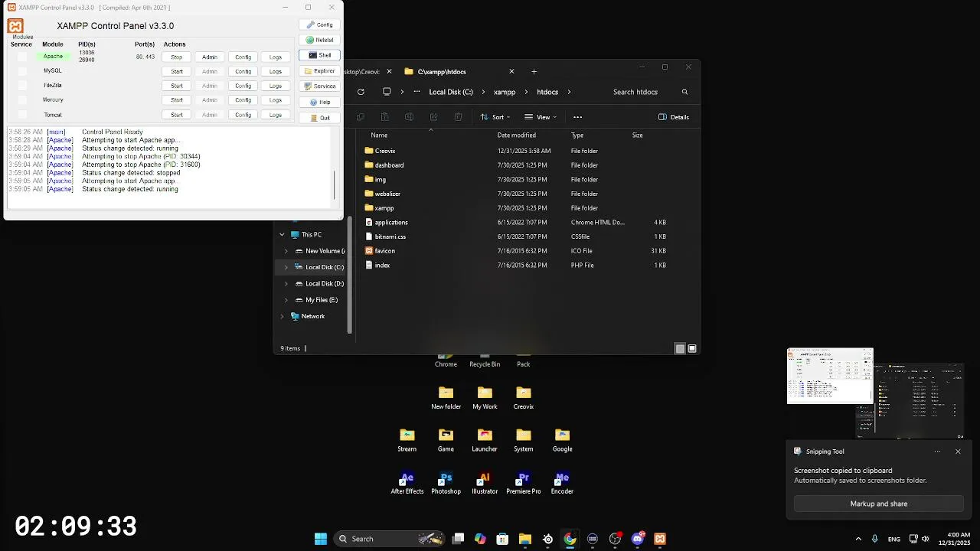Open the Windows Start menu
This screenshot has width=980, height=551.
click(x=321, y=539)
